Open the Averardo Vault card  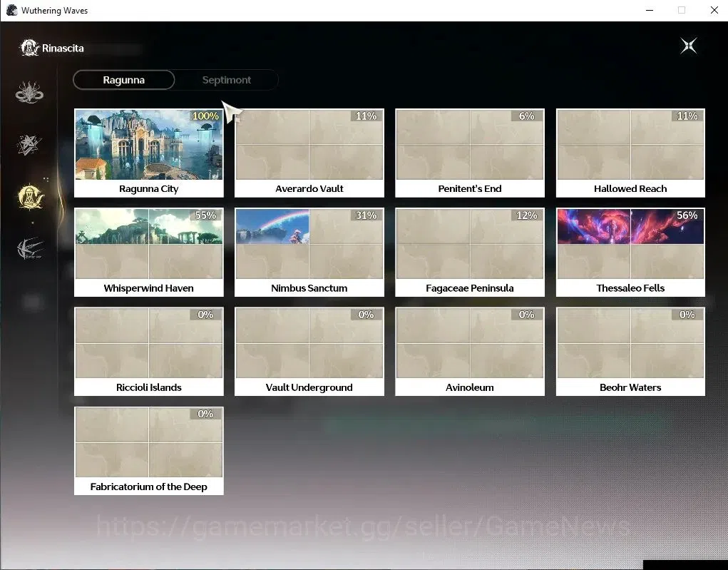click(x=309, y=153)
